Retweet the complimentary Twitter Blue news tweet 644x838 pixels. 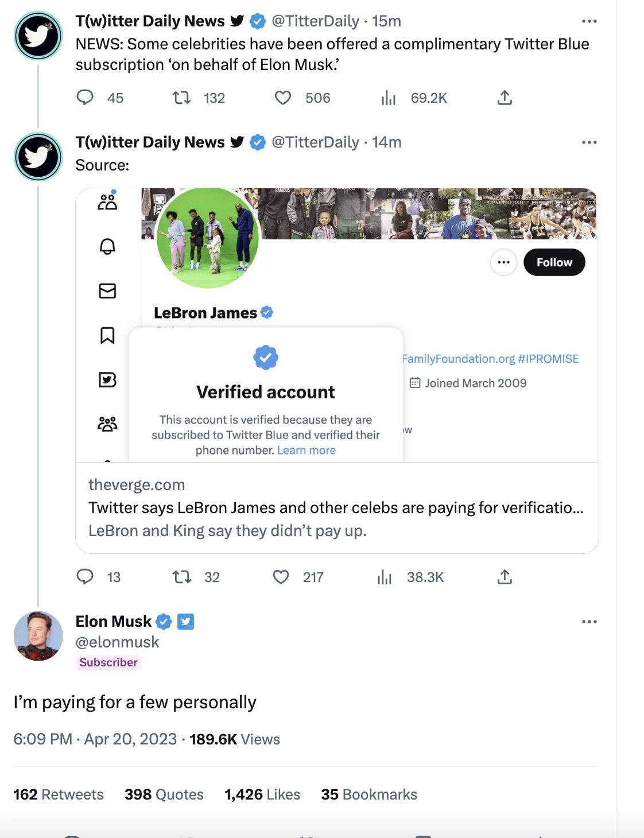(x=182, y=98)
